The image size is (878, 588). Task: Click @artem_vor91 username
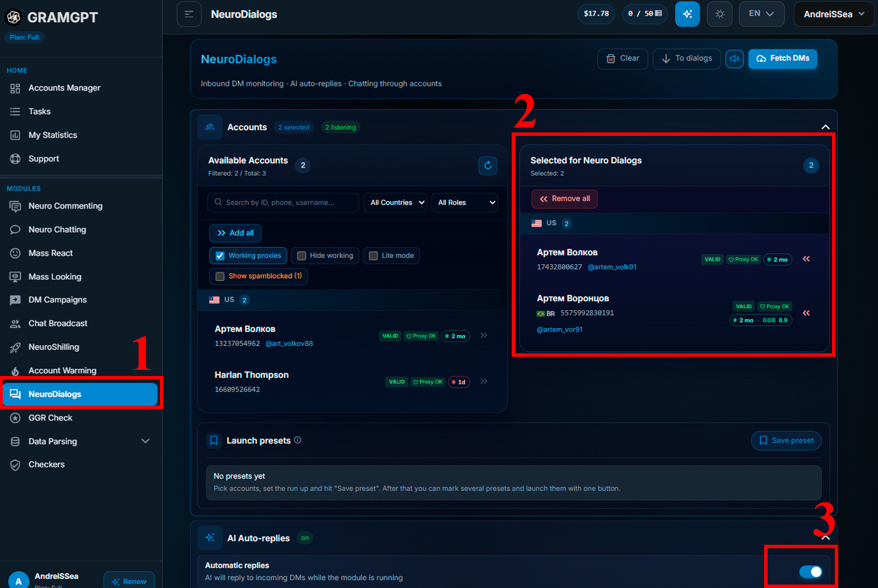(560, 329)
